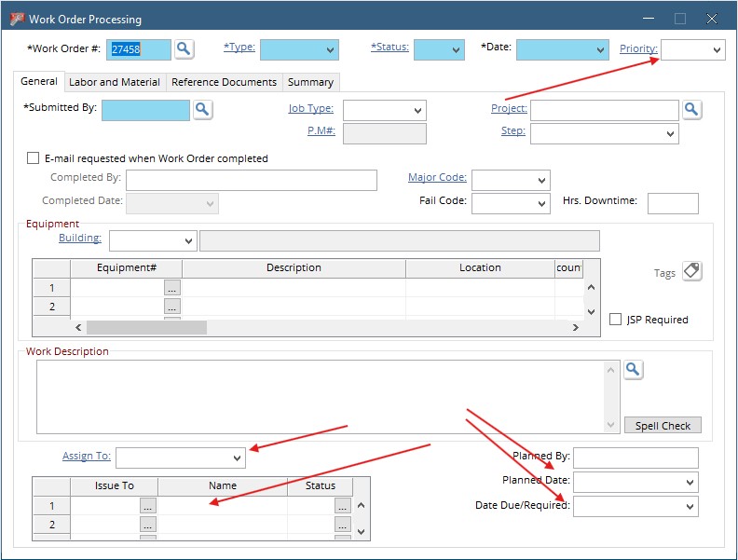The height and width of the screenshot is (560, 738).
Task: Click ellipsis button in Issue To row 1
Action: pyautogui.click(x=148, y=506)
